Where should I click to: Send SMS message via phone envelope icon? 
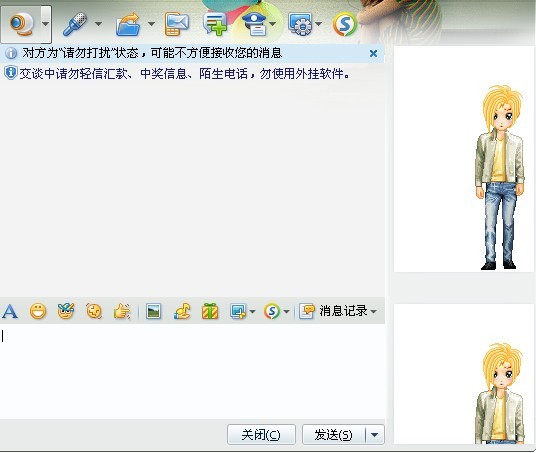[176, 24]
